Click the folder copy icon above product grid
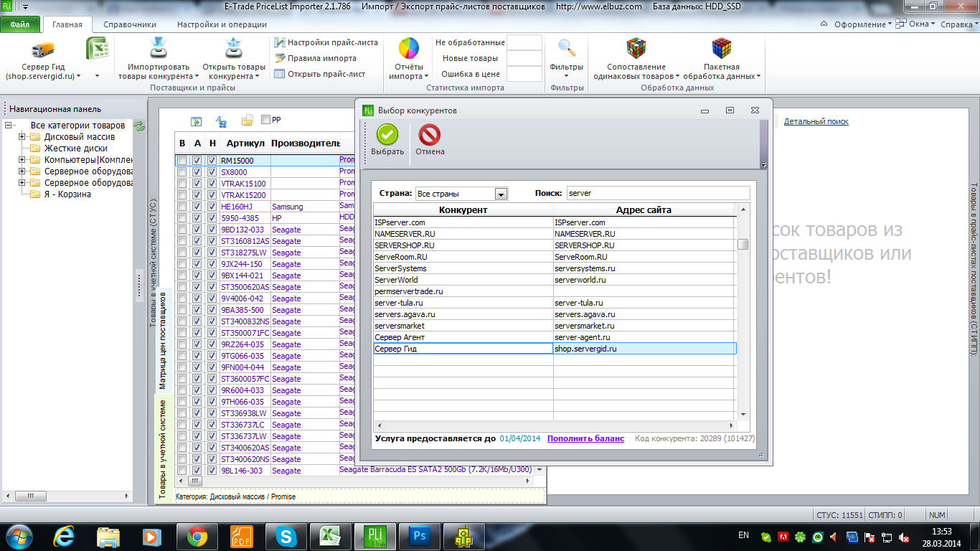The height and width of the screenshot is (551, 980). 248,121
